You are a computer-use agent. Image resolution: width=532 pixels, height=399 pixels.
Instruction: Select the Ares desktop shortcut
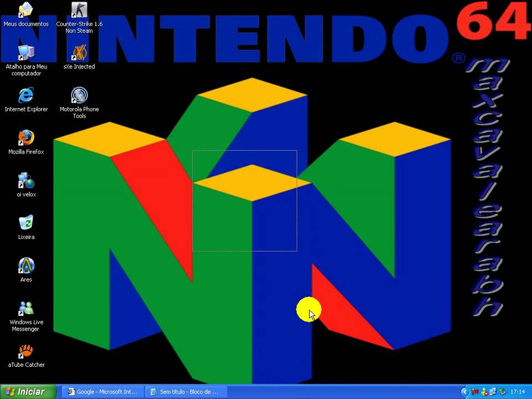[26, 270]
